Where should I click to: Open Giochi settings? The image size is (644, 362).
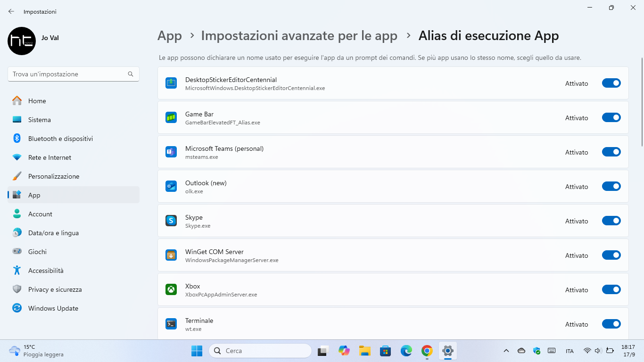(x=74, y=252)
